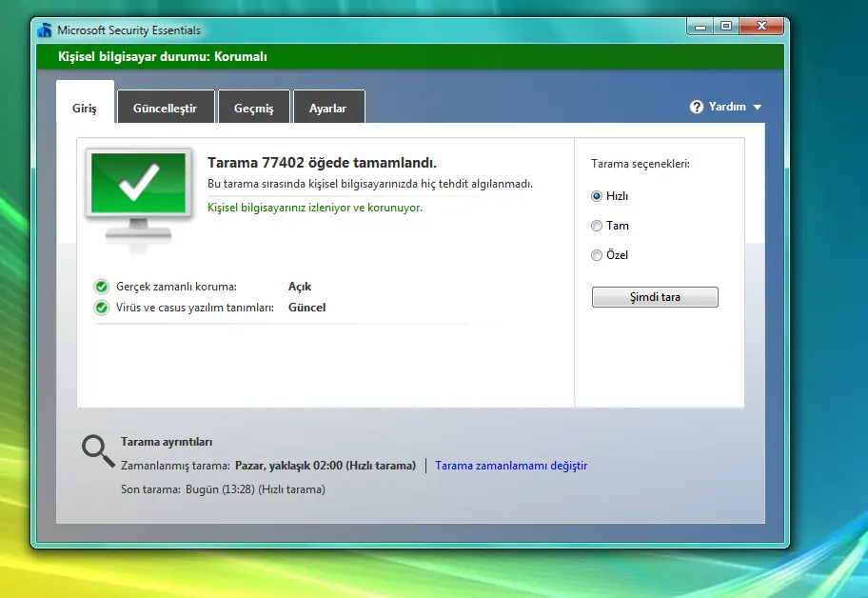Click the green check next to Gerçek zamanlı koruma
Screen dimensions: 868x598
[101, 287]
